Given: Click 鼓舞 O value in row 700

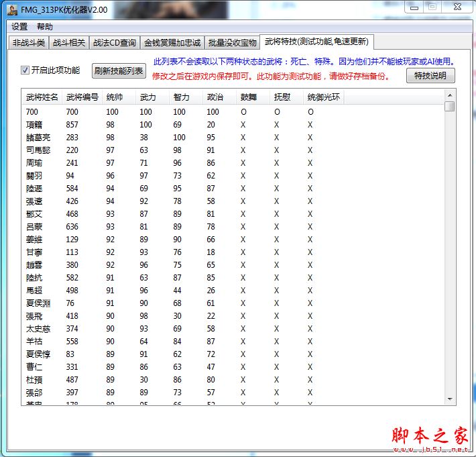Looking at the screenshot, I should 243,112.
